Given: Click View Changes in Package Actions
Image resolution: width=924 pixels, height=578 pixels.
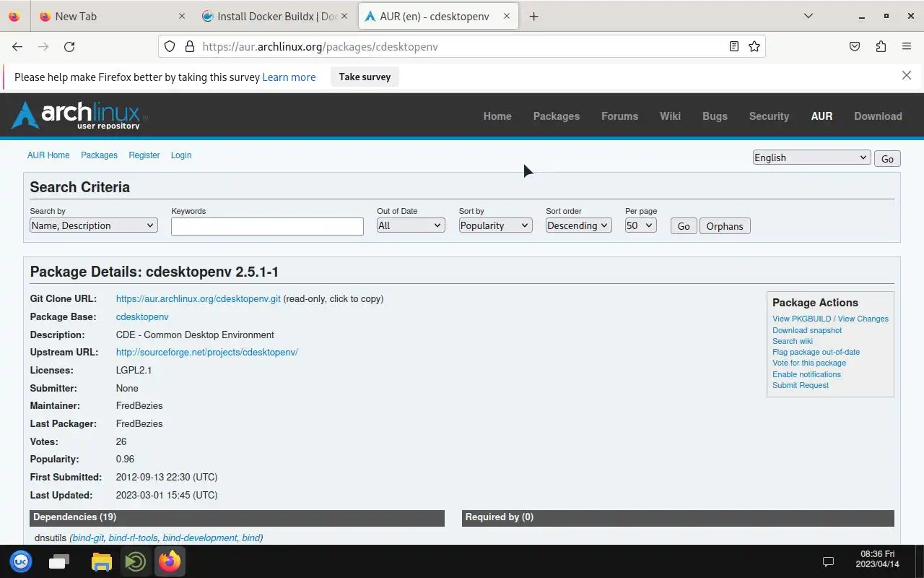Looking at the screenshot, I should pos(863,319).
